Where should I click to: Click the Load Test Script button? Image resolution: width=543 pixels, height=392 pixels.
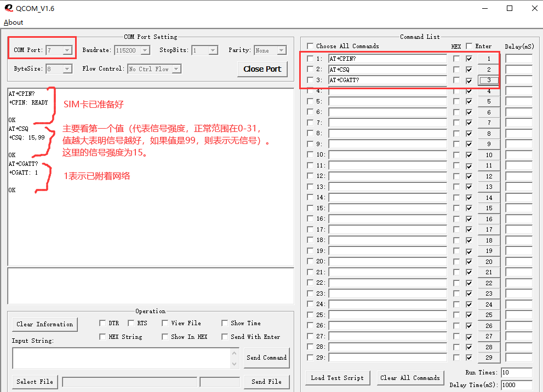click(x=337, y=378)
